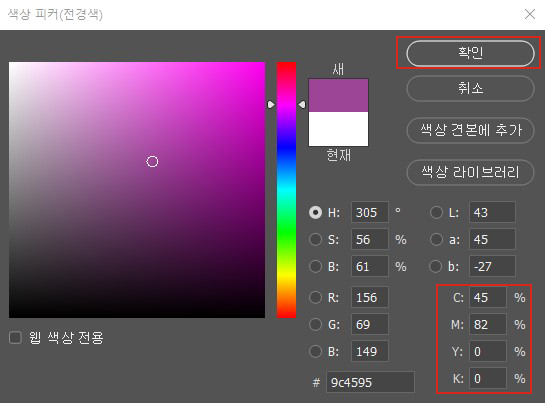Click the hex field showing 9c4595
545x403 pixels.
coord(370,382)
